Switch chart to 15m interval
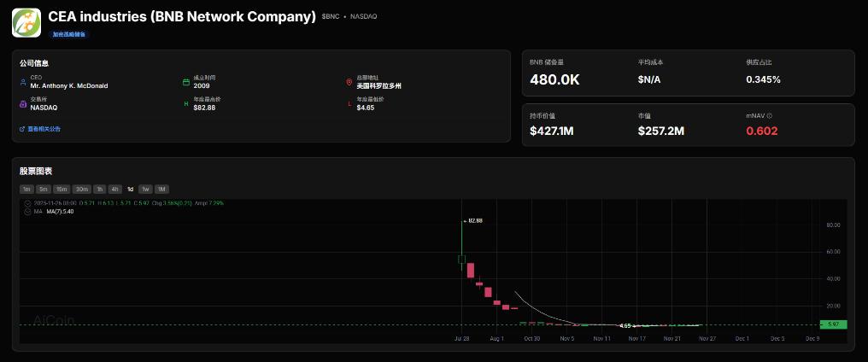The image size is (868, 362). (x=62, y=189)
